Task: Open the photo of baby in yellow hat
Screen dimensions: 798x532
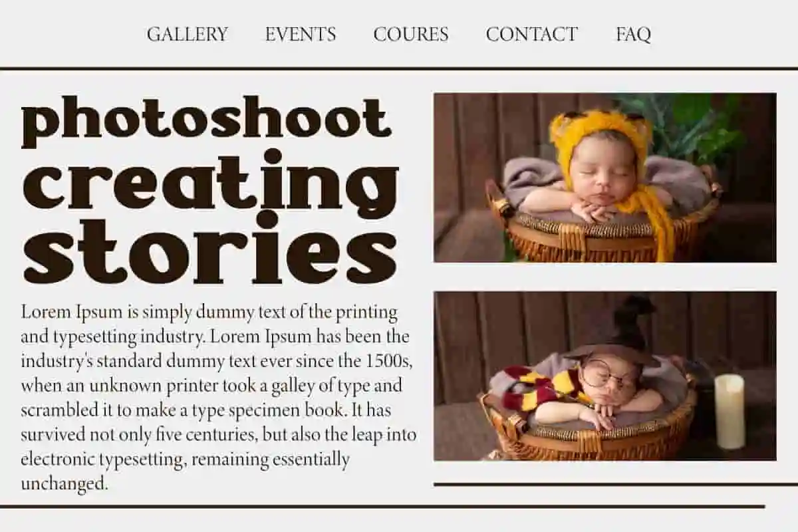Action: click(604, 178)
